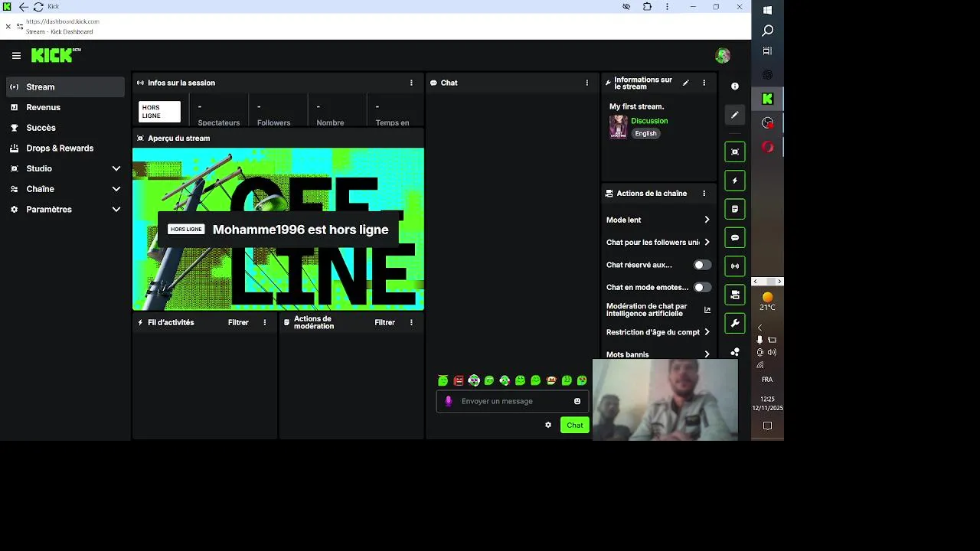Open the Mots bannis settings
The width and height of the screenshot is (980, 551).
coord(658,354)
